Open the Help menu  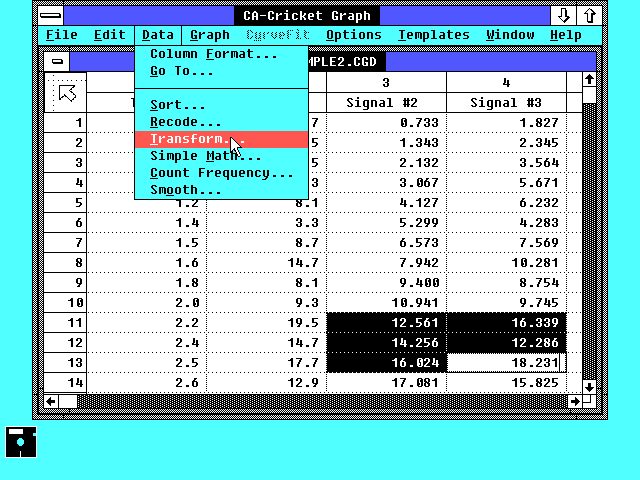566,35
